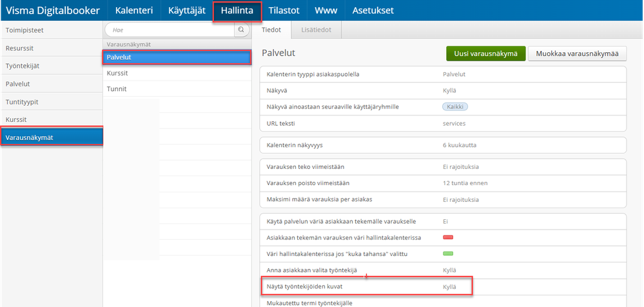The width and height of the screenshot is (644, 307).
Task: Select Varausnäkymät in the sidebar
Action: (x=52, y=137)
